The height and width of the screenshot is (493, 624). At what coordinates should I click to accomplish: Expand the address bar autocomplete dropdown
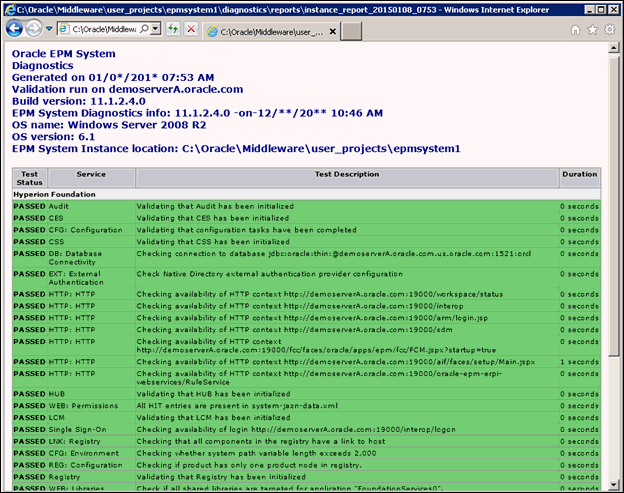click(156, 29)
